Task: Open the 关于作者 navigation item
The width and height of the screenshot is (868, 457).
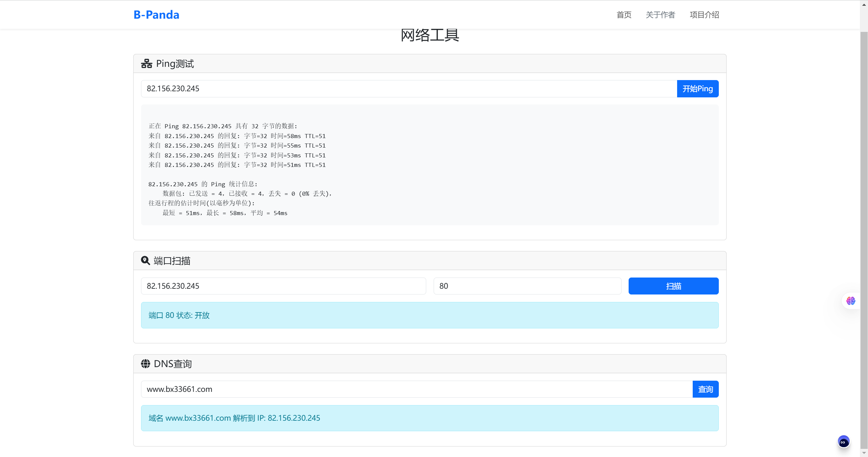Action: [x=660, y=15]
